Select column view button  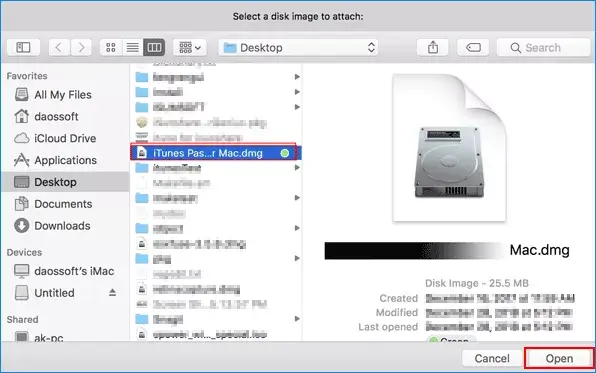(x=154, y=48)
